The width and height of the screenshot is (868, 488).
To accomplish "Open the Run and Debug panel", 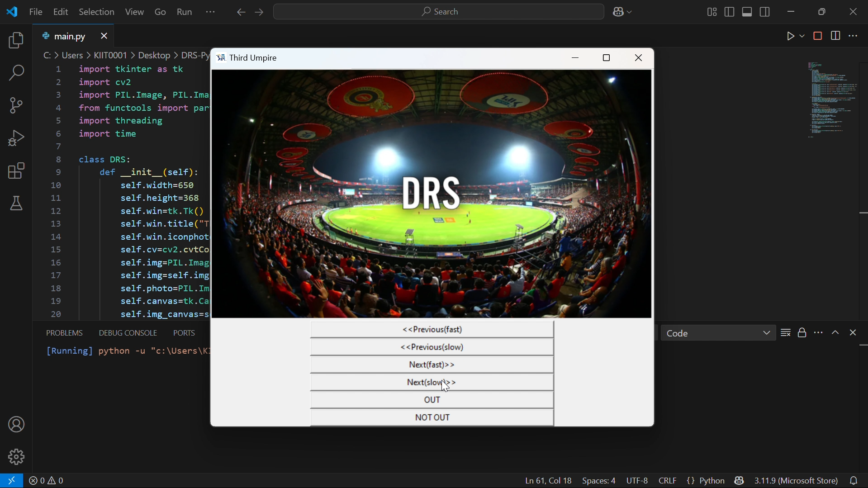I will pos(16,138).
